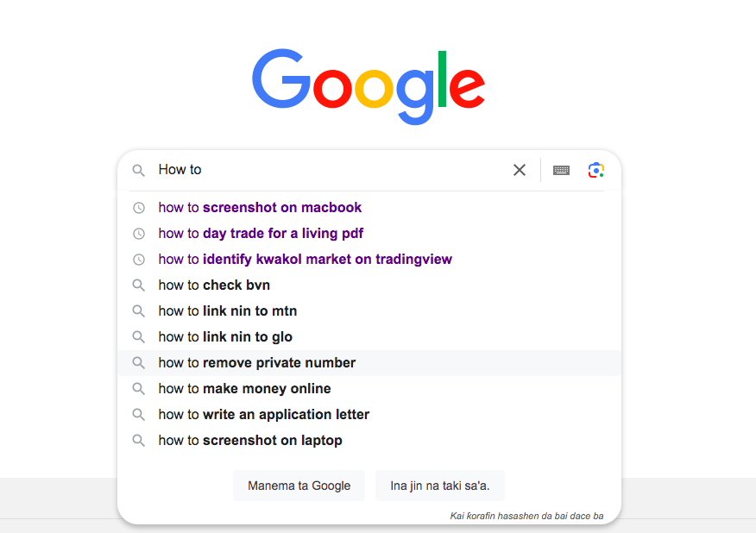Click the Google Lens camera icon
The height and width of the screenshot is (533, 756).
coord(595,170)
